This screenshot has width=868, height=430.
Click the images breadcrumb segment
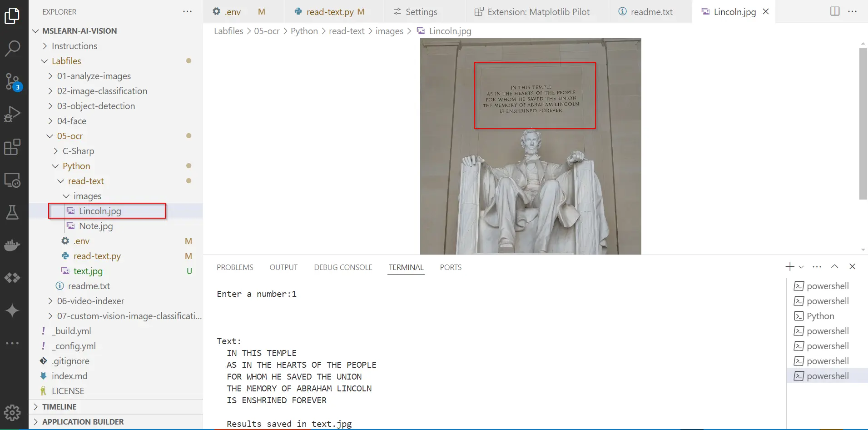(389, 31)
